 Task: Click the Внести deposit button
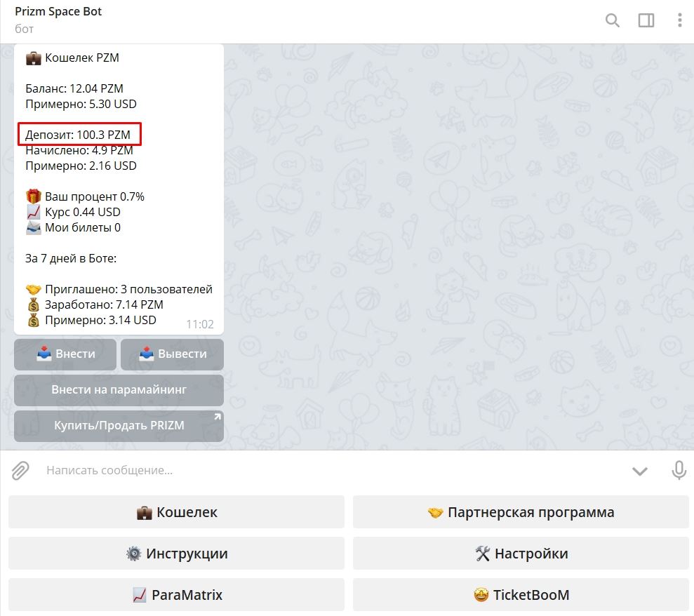65,354
